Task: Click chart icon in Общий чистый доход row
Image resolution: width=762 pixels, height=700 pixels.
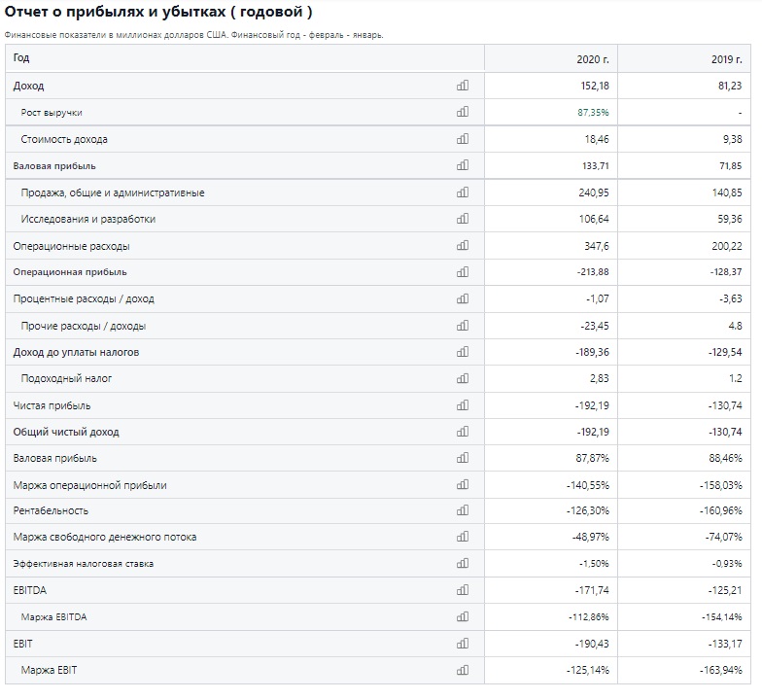Action: 463,432
